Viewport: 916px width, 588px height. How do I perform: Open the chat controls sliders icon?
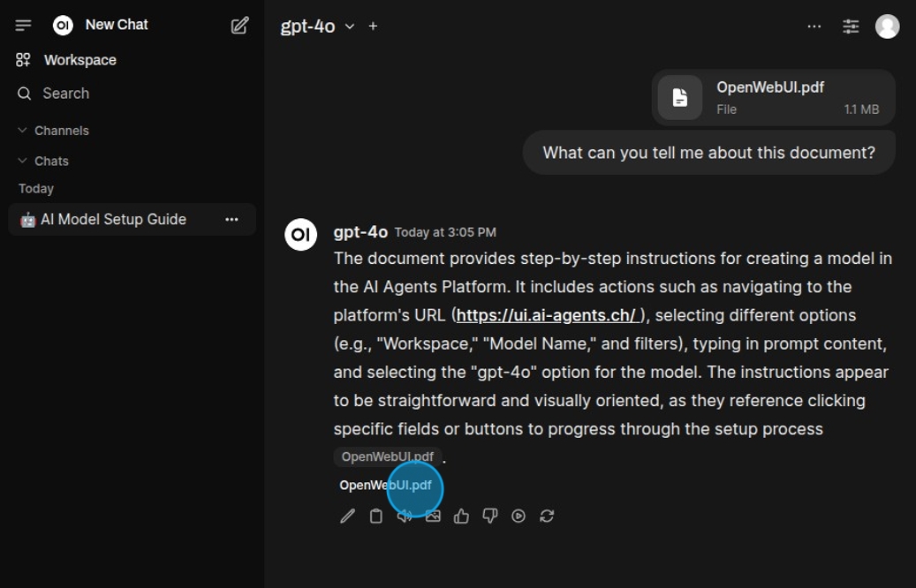pos(851,26)
